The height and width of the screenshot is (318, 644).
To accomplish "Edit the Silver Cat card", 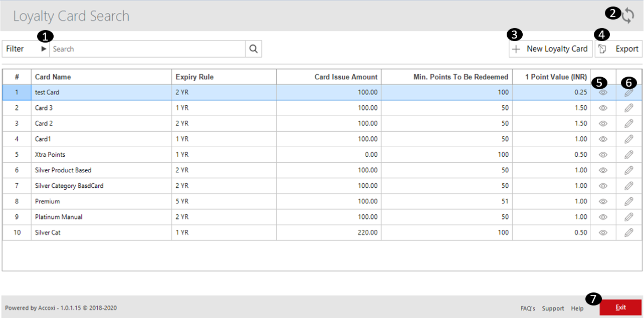I will [x=629, y=232].
